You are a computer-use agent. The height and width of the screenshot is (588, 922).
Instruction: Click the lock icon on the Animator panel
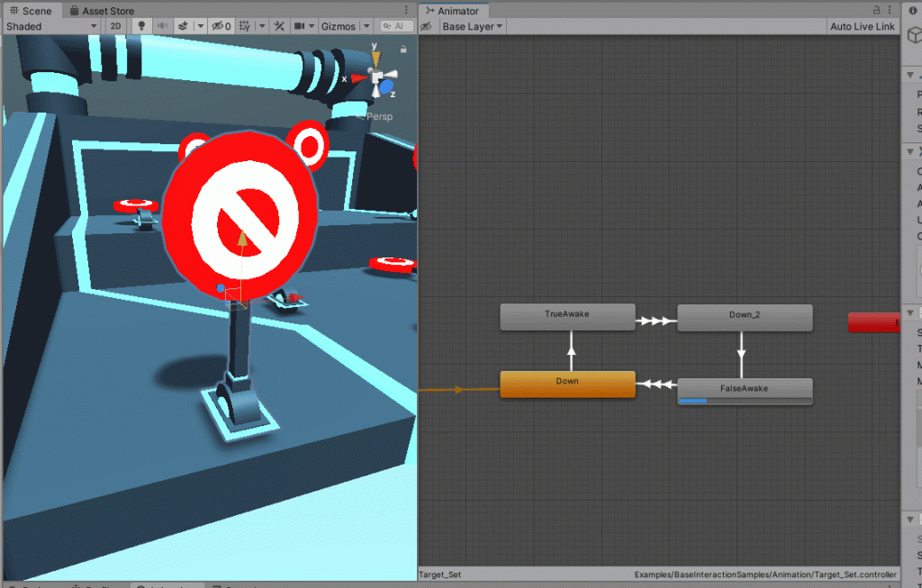pyautogui.click(x=876, y=9)
